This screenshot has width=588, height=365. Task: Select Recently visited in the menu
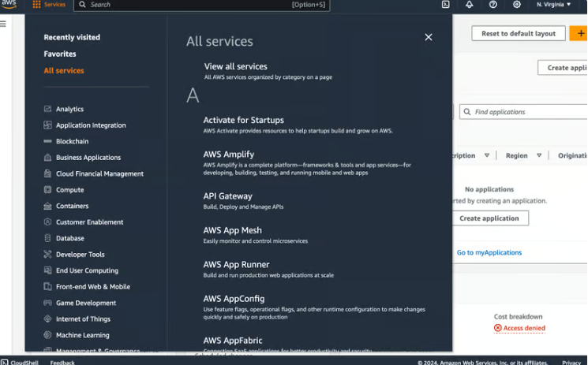pos(72,37)
